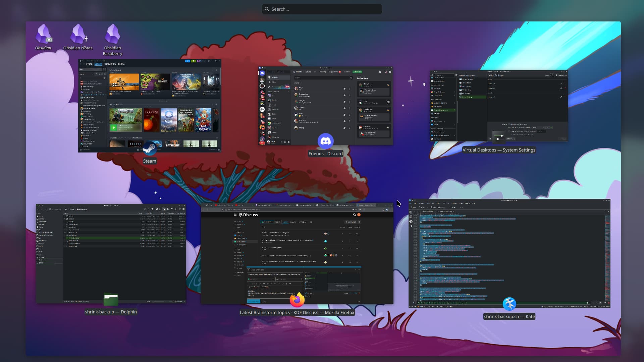Click the 'Friends - Discord' window caption
Screen dimensions: 644x362
[x=325, y=154]
